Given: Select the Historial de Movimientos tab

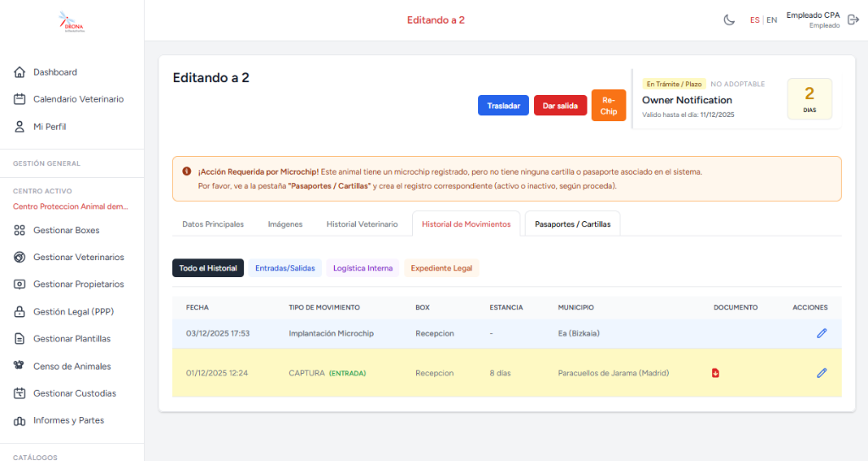Looking at the screenshot, I should pyautogui.click(x=466, y=224).
